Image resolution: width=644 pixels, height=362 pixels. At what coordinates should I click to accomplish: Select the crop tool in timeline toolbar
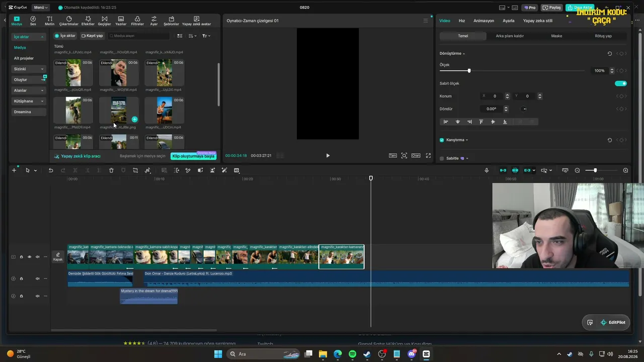(x=135, y=170)
